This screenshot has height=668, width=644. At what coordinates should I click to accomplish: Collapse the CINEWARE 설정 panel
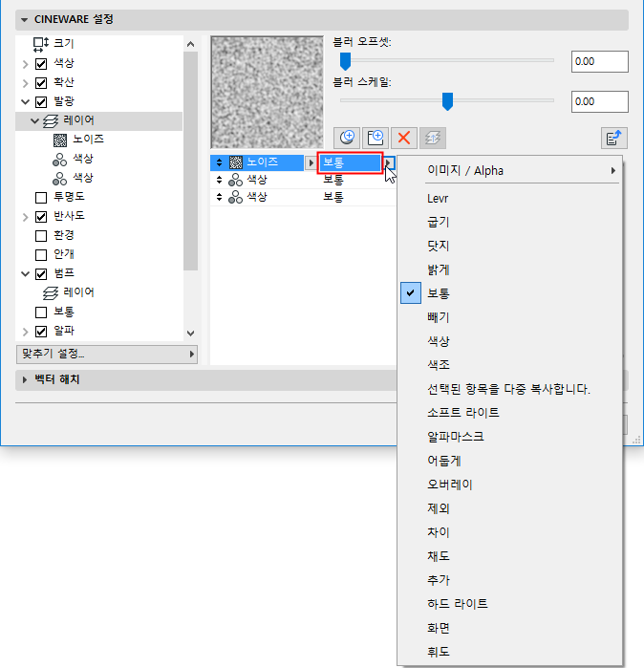click(24, 20)
